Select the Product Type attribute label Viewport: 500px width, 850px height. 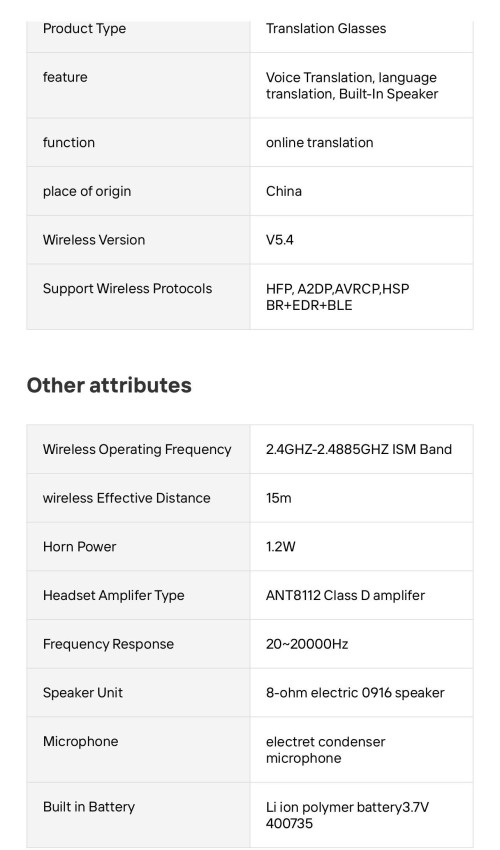pos(84,29)
